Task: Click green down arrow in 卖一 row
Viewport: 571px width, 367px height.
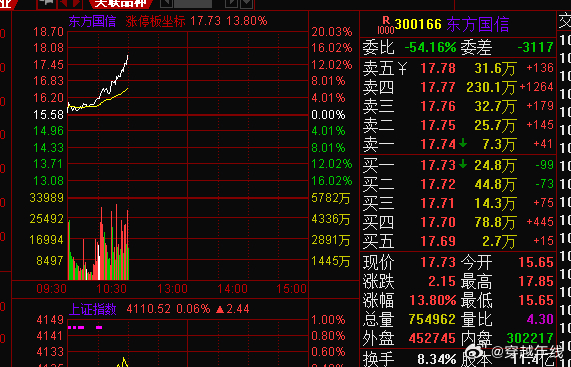Action: coord(463,144)
